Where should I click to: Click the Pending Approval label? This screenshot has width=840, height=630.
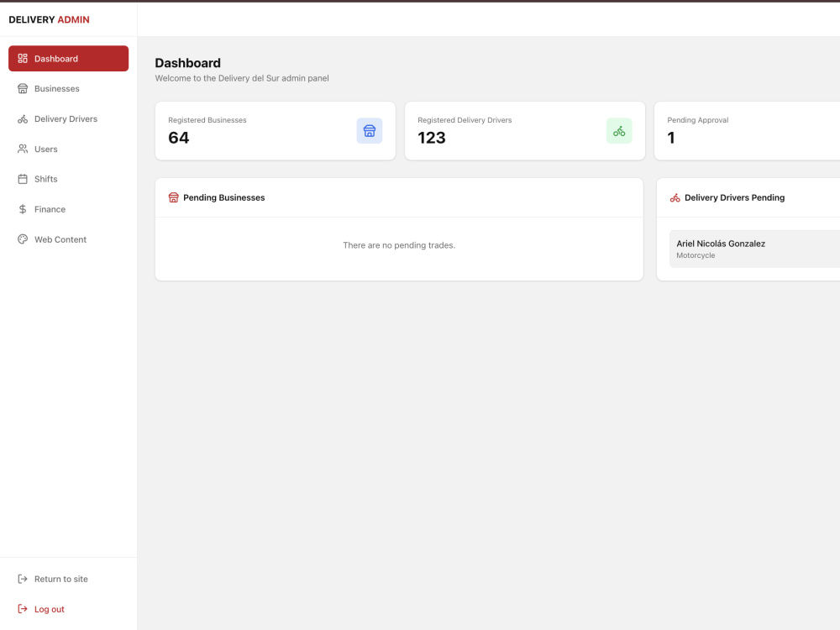pyautogui.click(x=697, y=120)
